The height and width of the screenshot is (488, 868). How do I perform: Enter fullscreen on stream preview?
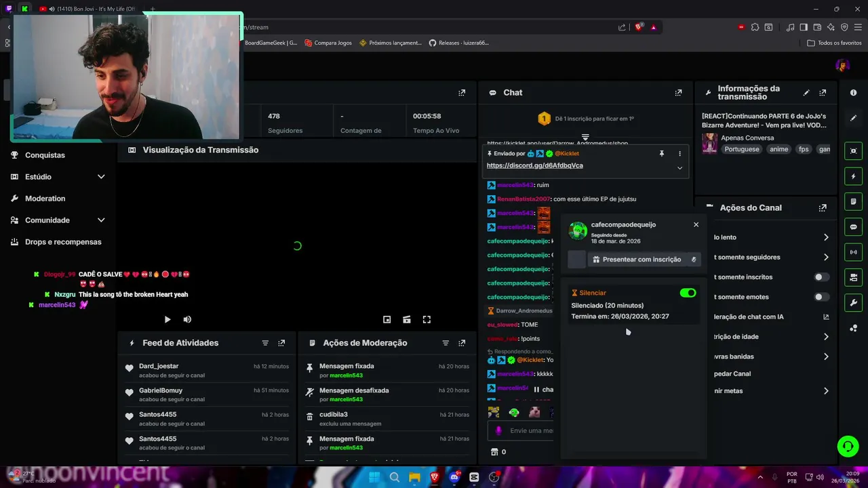point(427,319)
